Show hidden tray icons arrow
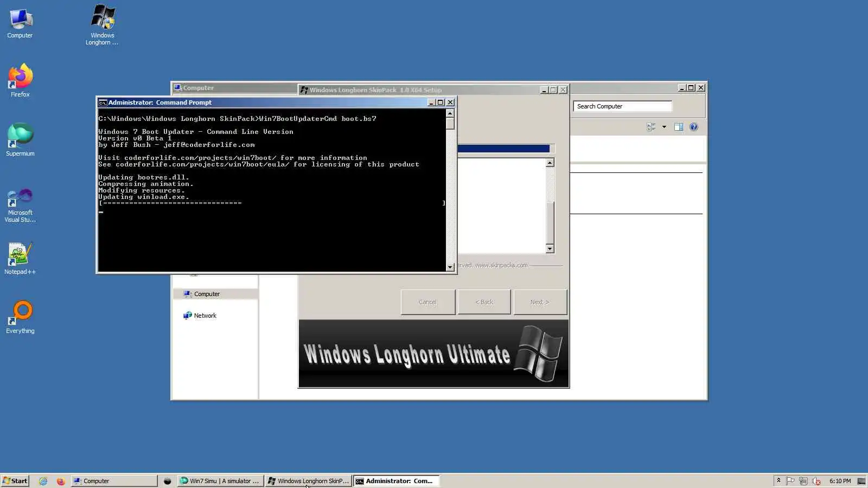Viewport: 868px width, 488px height. 778,480
